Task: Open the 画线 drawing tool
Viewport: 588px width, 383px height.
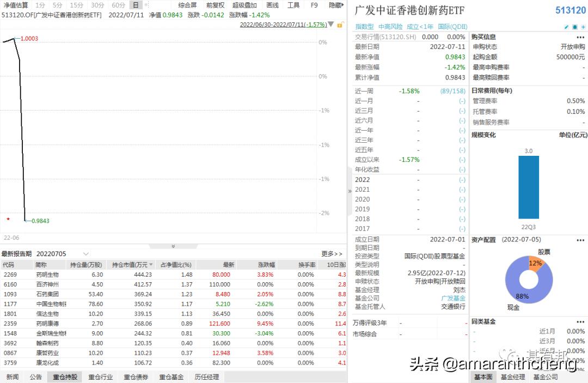Action: tap(272, 5)
